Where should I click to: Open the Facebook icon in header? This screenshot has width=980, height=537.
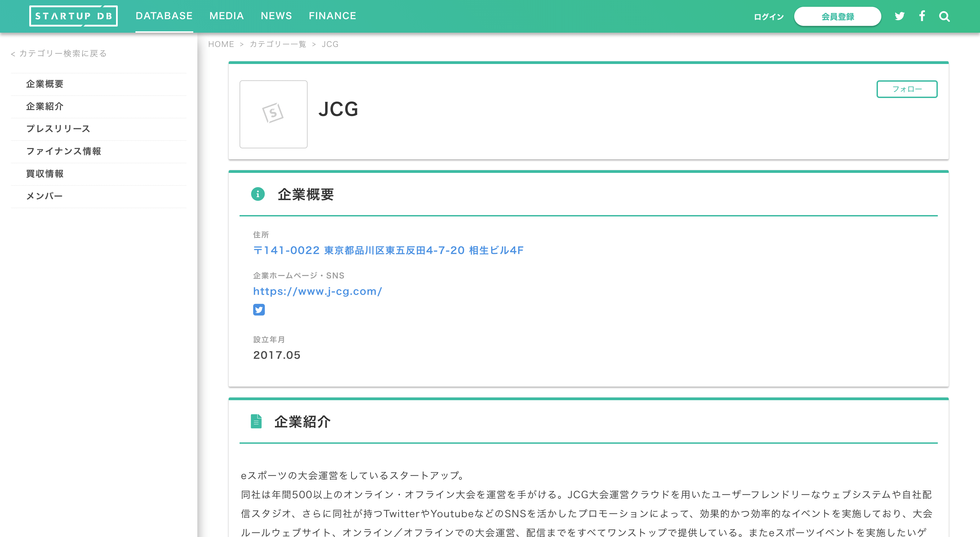(x=922, y=16)
